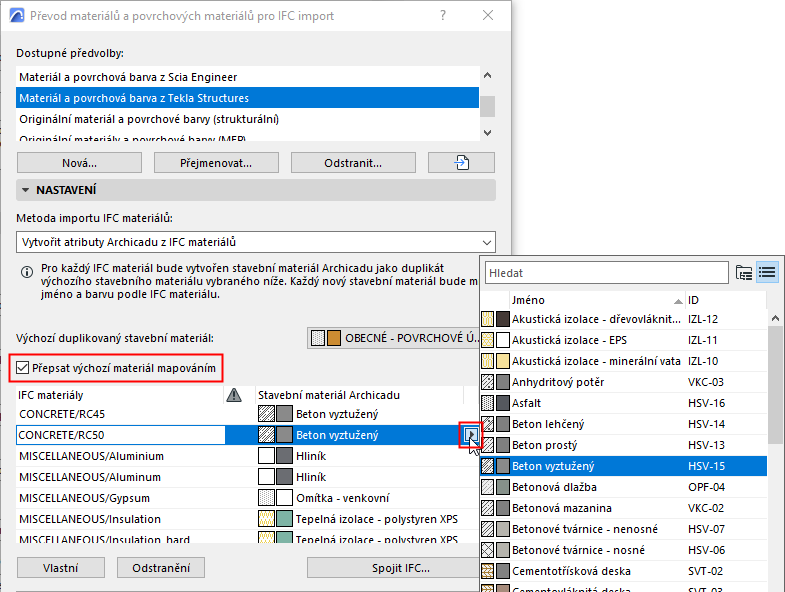
Task: Click the warning triangle column header
Action: pyautogui.click(x=234, y=395)
